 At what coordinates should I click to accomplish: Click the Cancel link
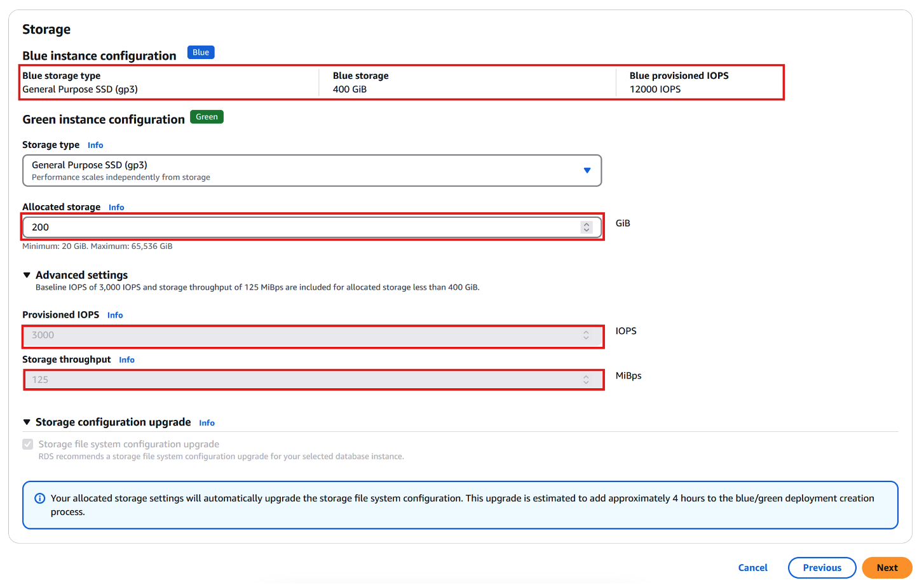click(x=752, y=568)
